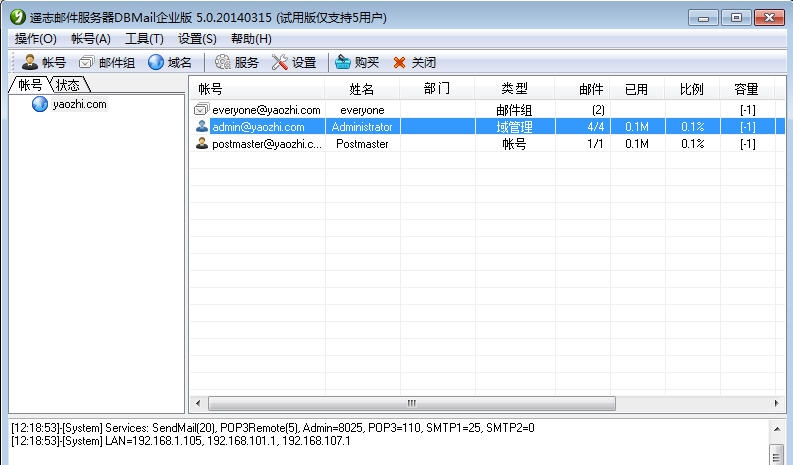Image resolution: width=793 pixels, height=465 pixels.
Task: Click the Postmaster name cell
Action: 362,144
